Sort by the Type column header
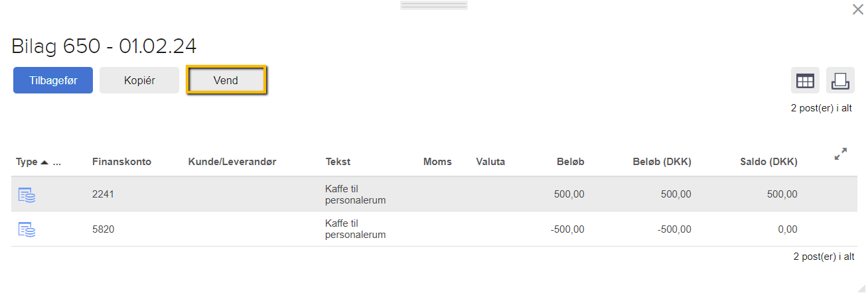 click(x=27, y=162)
